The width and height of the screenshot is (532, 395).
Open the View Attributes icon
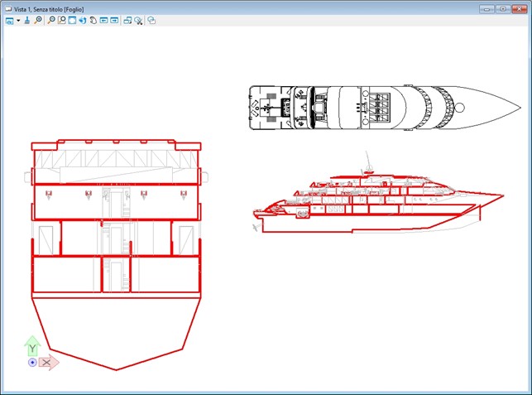(9, 20)
